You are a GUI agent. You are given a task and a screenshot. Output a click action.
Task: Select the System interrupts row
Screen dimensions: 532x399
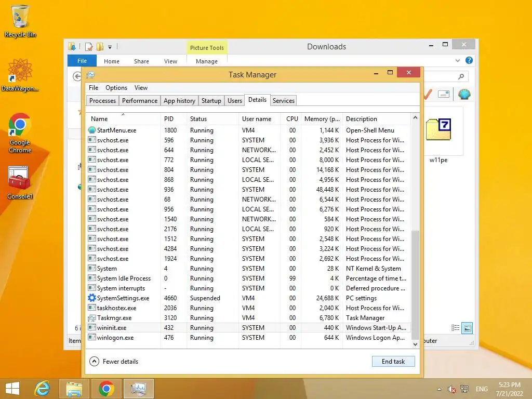[x=248, y=288]
